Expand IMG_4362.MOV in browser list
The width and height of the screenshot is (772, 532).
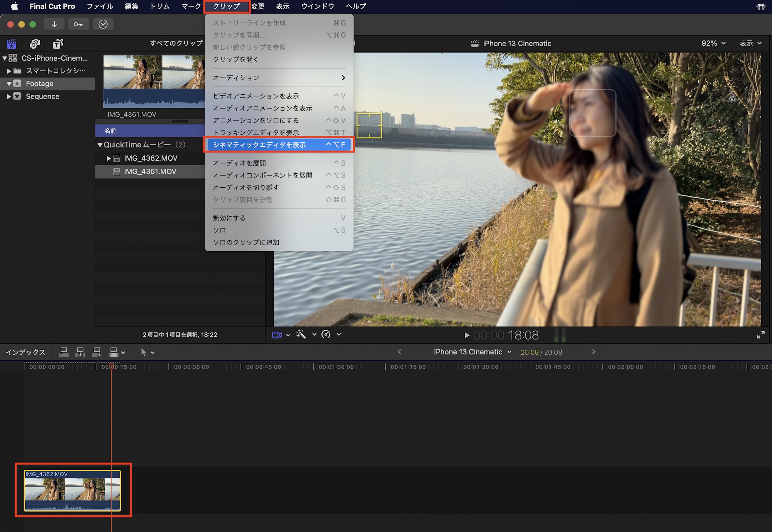click(x=109, y=158)
